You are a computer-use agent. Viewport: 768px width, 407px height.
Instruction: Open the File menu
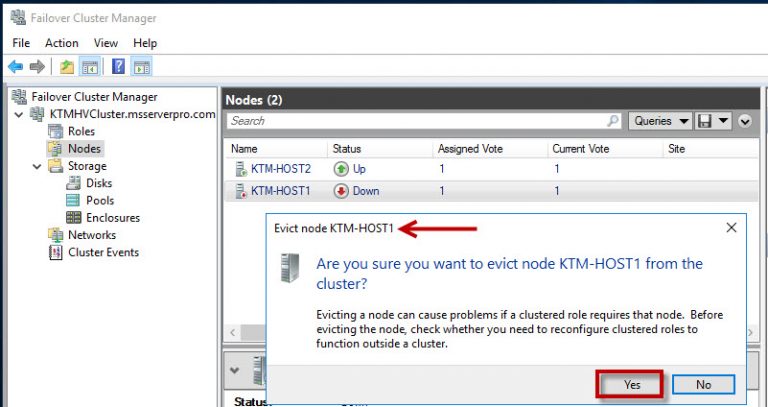[21, 43]
